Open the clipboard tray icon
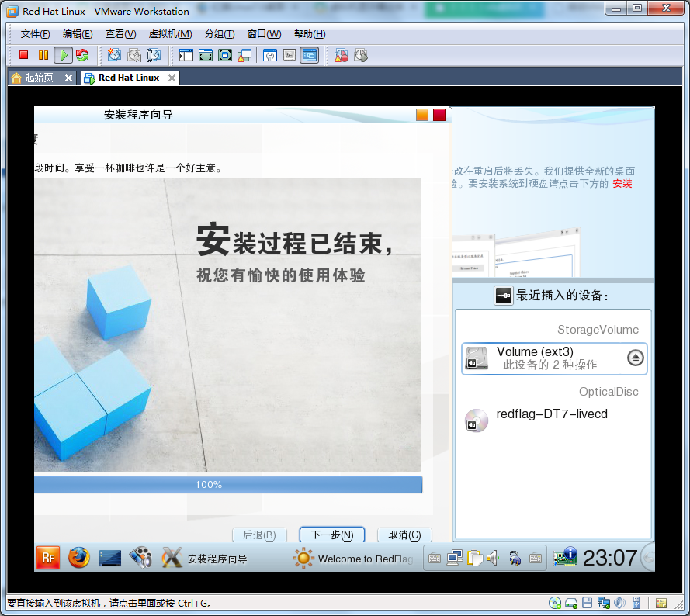Image resolution: width=690 pixels, height=616 pixels. click(475, 559)
